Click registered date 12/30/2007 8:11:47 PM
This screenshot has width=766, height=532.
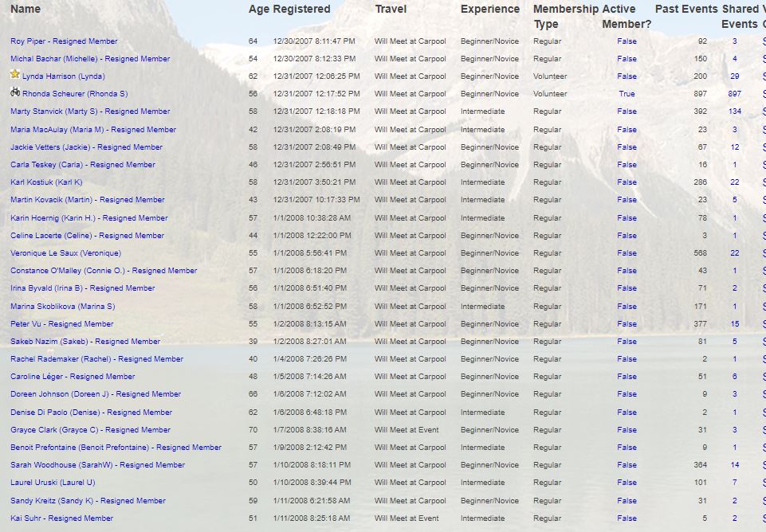(314, 41)
